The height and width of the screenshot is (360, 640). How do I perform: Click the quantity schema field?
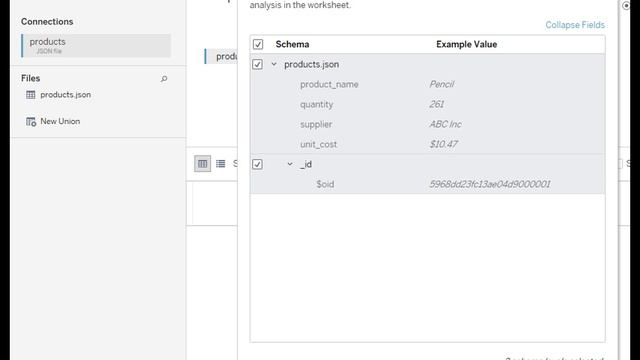pos(316,104)
